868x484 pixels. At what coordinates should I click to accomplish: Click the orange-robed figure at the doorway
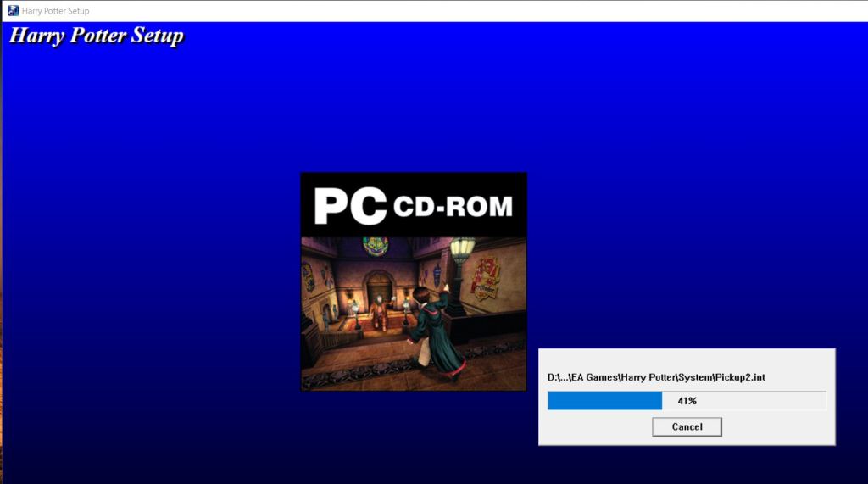378,311
